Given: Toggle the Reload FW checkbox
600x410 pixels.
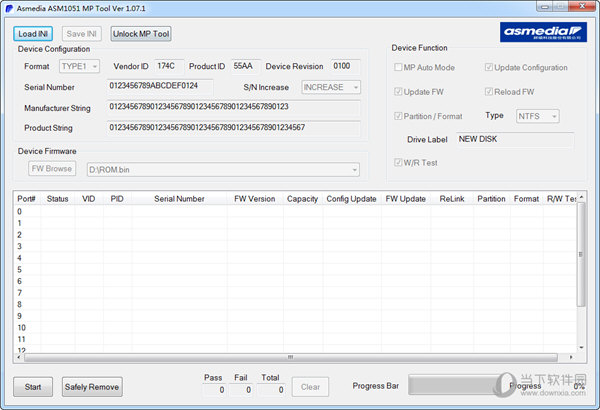Looking at the screenshot, I should pyautogui.click(x=489, y=91).
